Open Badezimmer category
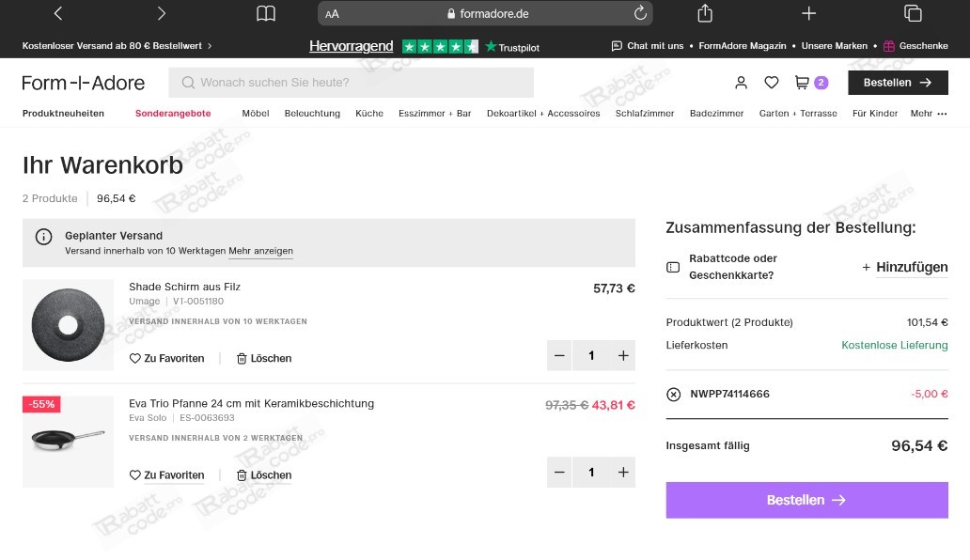 pos(716,113)
